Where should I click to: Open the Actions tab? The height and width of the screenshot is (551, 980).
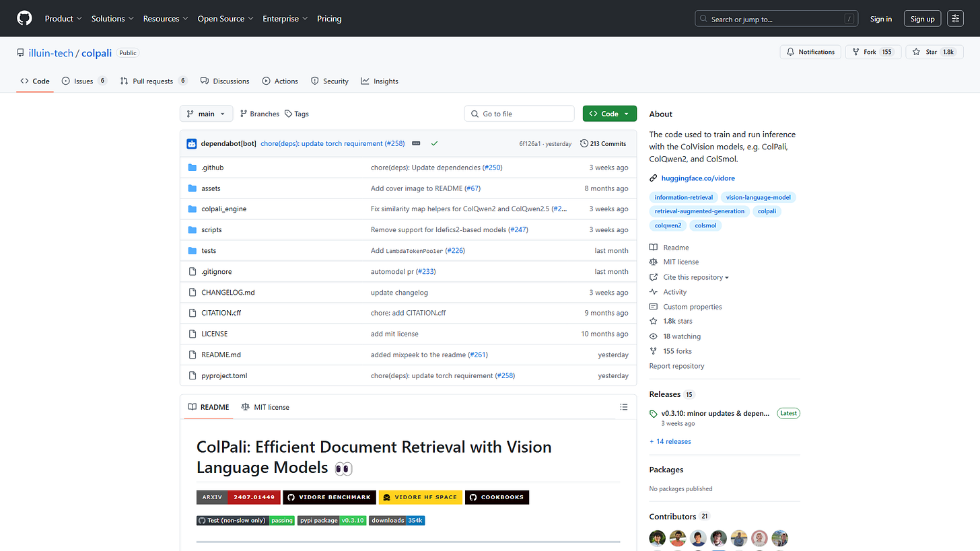(x=280, y=81)
